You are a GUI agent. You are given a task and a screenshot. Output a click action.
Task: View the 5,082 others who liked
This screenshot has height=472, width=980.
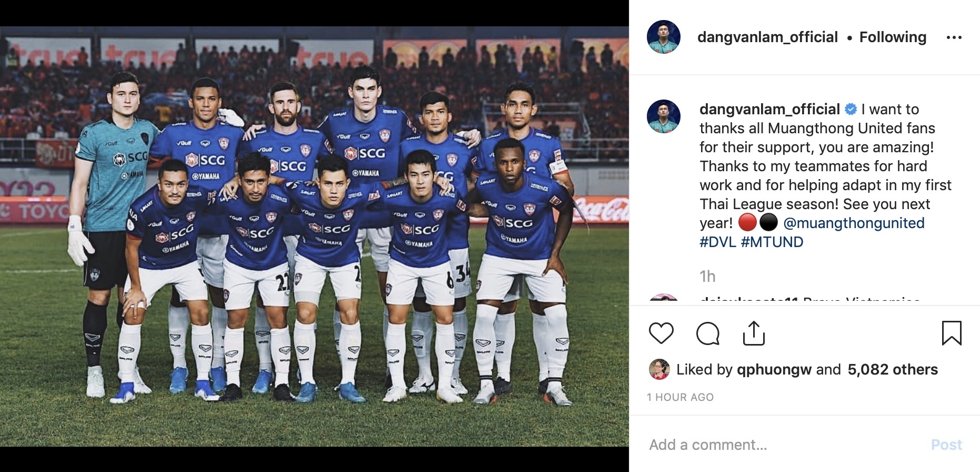pyautogui.click(x=892, y=370)
